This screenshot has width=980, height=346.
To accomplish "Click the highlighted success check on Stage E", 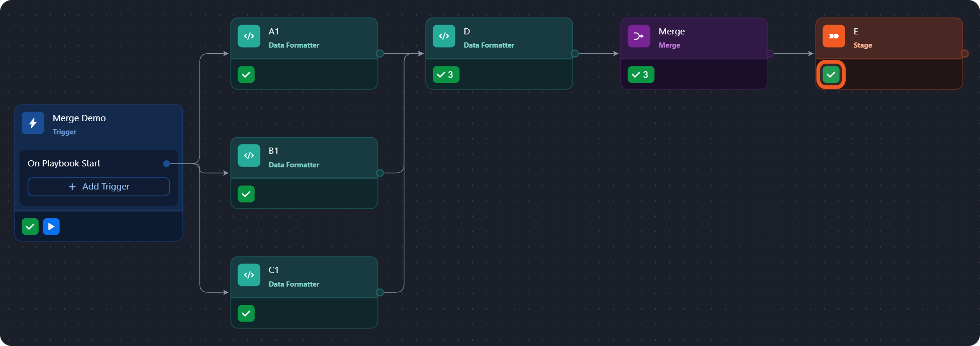I will click(831, 74).
